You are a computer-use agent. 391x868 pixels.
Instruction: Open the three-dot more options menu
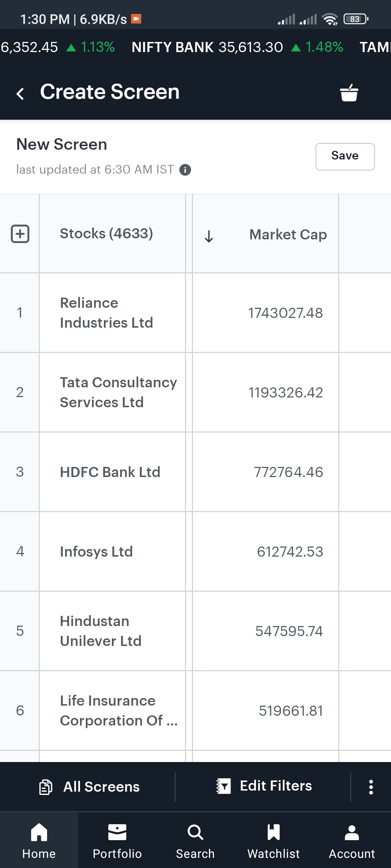click(x=371, y=787)
